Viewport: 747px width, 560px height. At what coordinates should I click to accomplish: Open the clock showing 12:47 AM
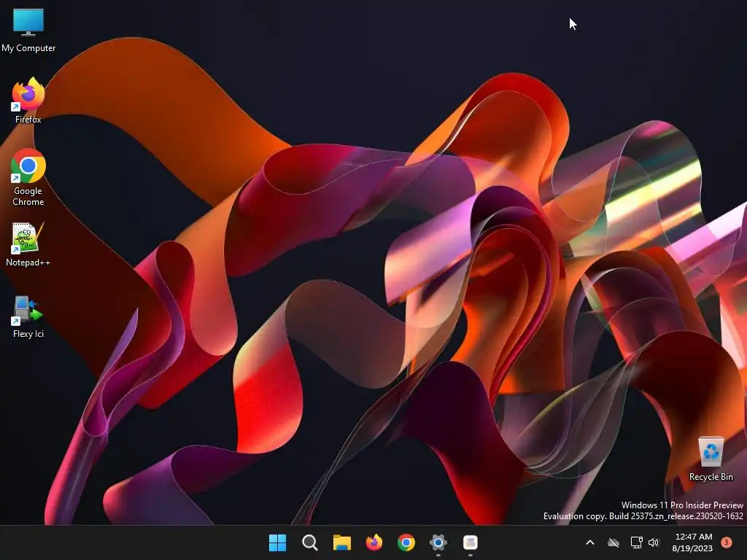[x=693, y=542]
